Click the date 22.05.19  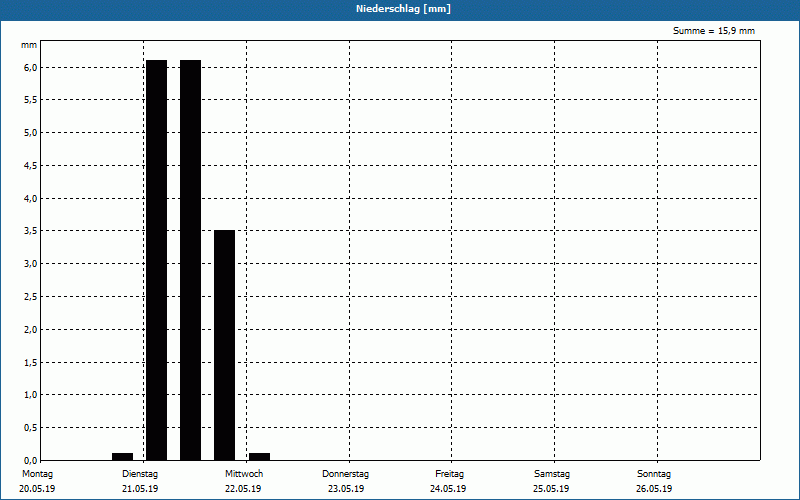coord(243,489)
